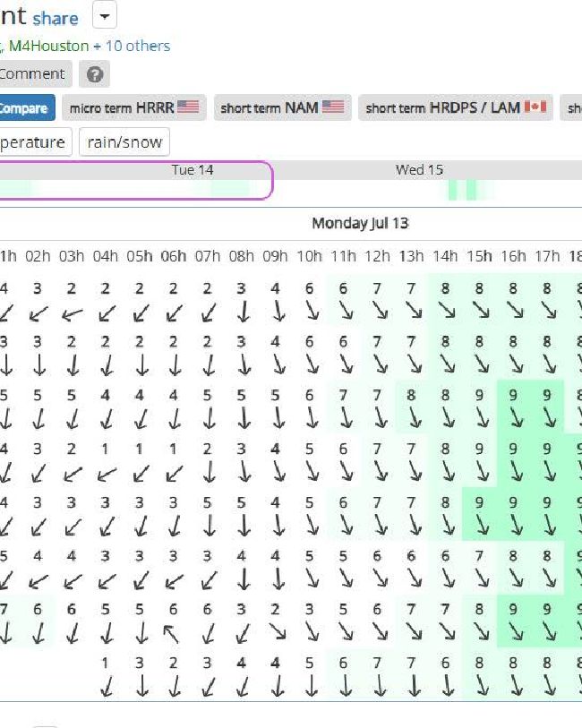
Task: Toggle short term NAM model
Action: [283, 107]
